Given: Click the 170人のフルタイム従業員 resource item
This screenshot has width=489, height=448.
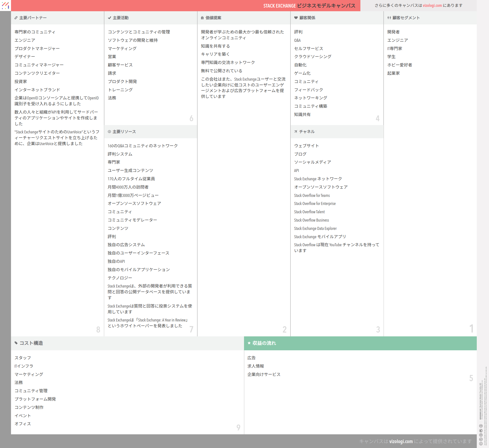Looking at the screenshot, I should coord(131,179).
